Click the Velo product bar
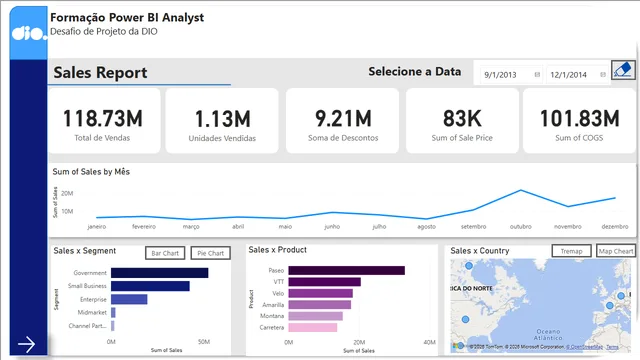640x360 pixels. pyautogui.click(x=320, y=293)
